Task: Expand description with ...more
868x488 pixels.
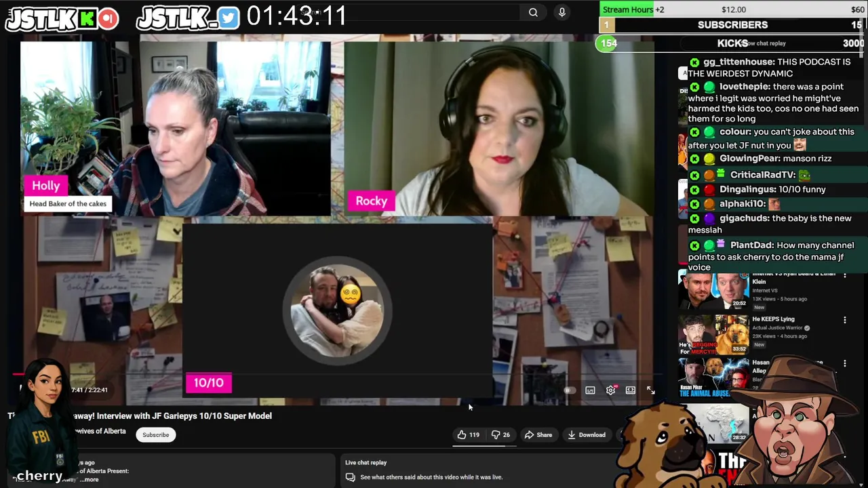Action: pyautogui.click(x=90, y=479)
